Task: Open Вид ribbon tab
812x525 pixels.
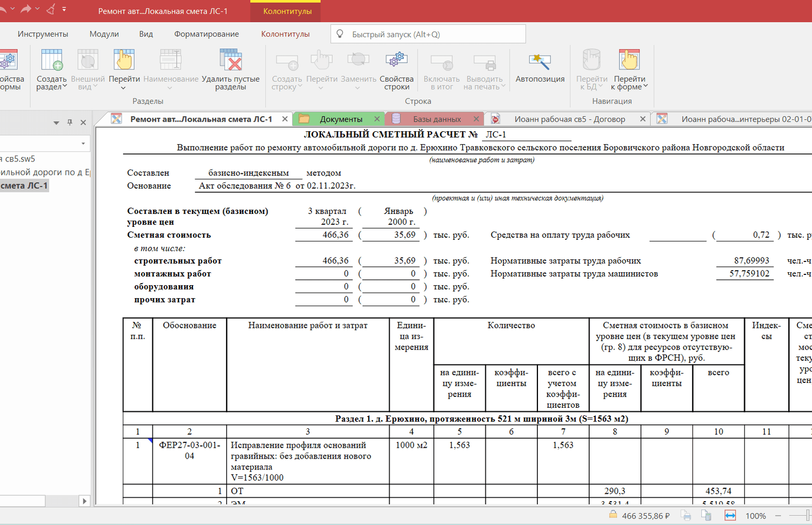Action: point(146,34)
